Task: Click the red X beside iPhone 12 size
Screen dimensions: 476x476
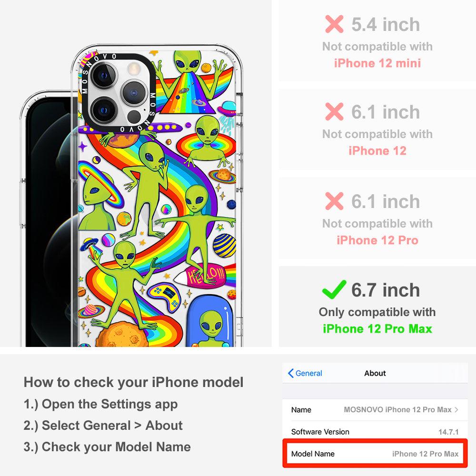Action: (x=334, y=112)
